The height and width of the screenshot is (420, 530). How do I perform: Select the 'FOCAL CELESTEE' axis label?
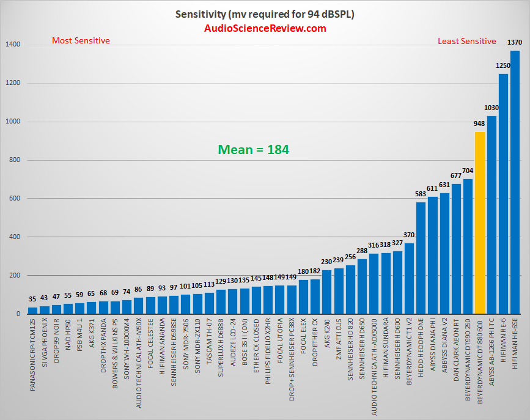point(150,343)
